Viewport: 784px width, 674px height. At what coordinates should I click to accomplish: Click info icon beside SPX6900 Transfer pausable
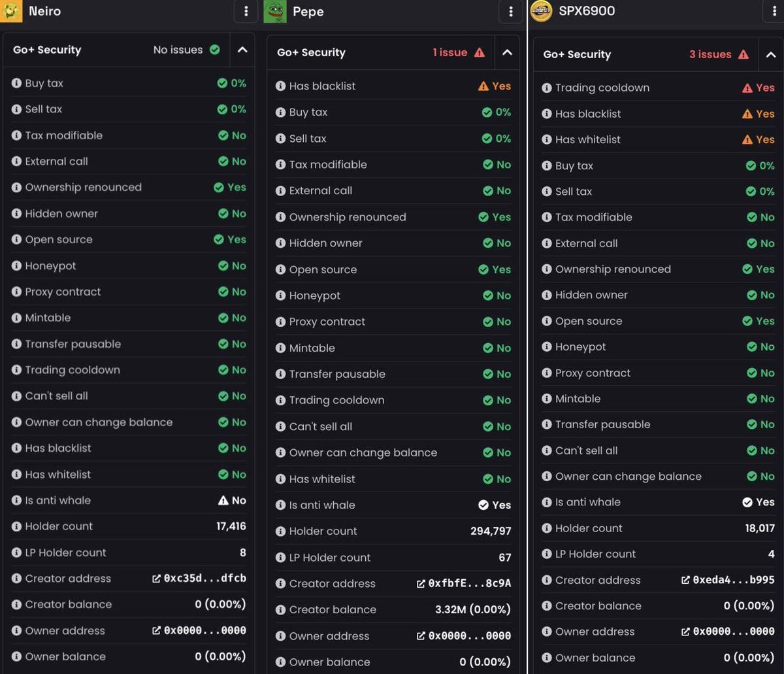click(x=547, y=425)
